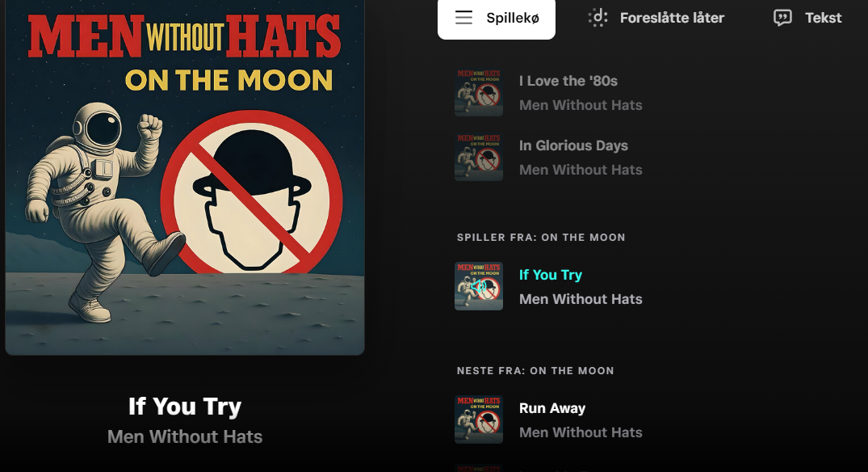Click the I Love the '80s cover thumbnail
This screenshot has height=472, width=868.
pos(479,92)
